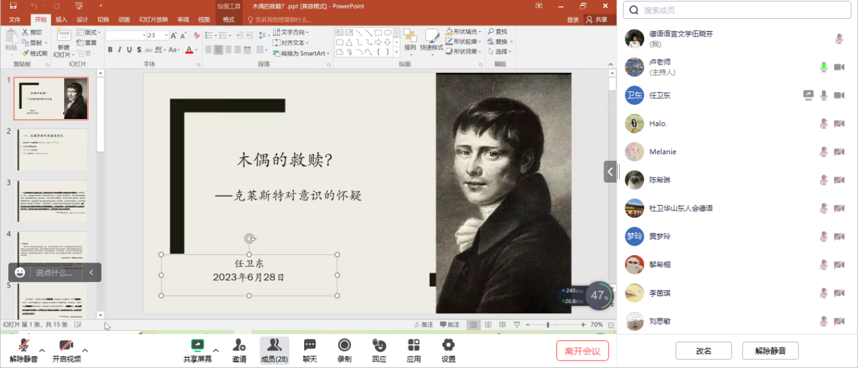Expand audio options arrow beside 解除静音
868x368 pixels.
(x=42, y=350)
